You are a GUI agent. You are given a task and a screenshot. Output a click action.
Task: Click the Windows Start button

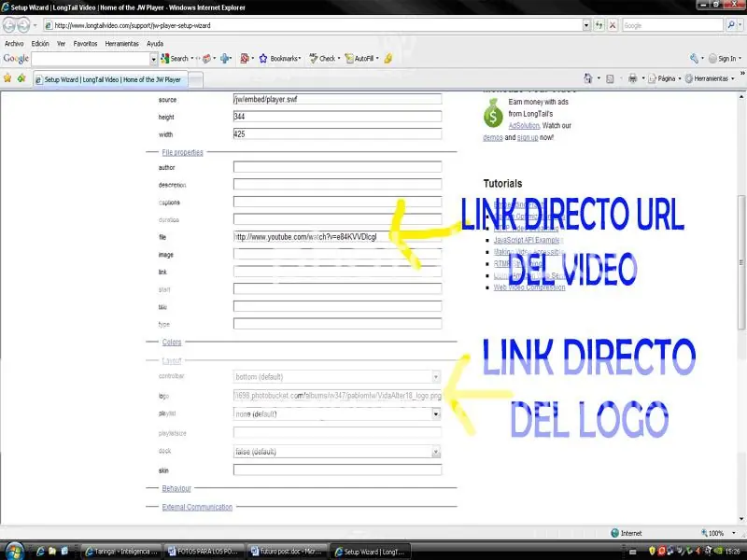tap(13, 552)
